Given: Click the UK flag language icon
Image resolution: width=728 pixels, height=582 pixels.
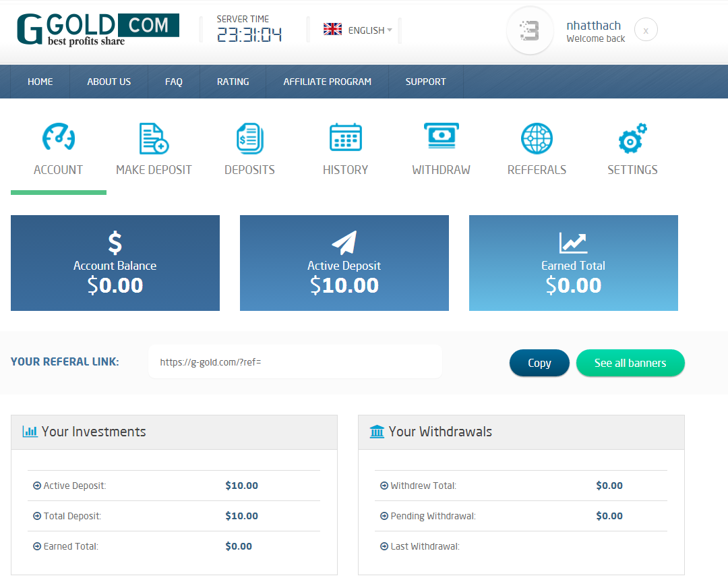Looking at the screenshot, I should pyautogui.click(x=332, y=29).
